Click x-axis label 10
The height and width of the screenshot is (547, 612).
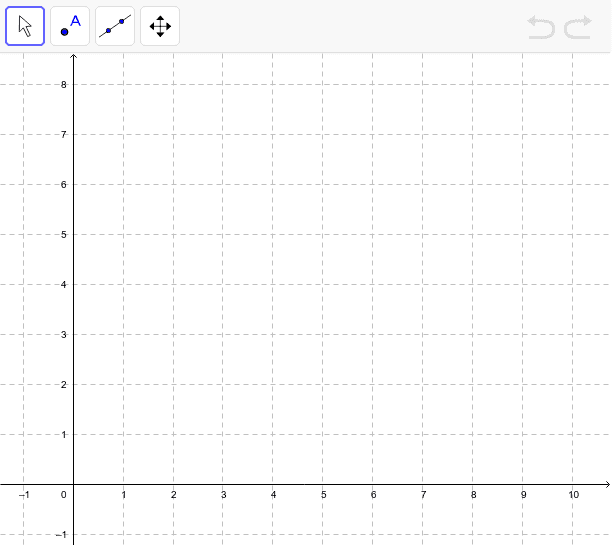pyautogui.click(x=573, y=495)
